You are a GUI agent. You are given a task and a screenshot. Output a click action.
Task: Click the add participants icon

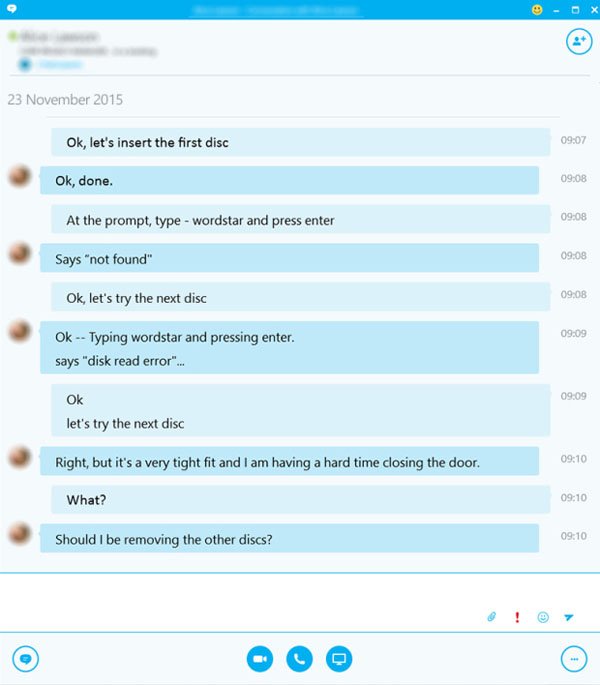click(x=579, y=42)
